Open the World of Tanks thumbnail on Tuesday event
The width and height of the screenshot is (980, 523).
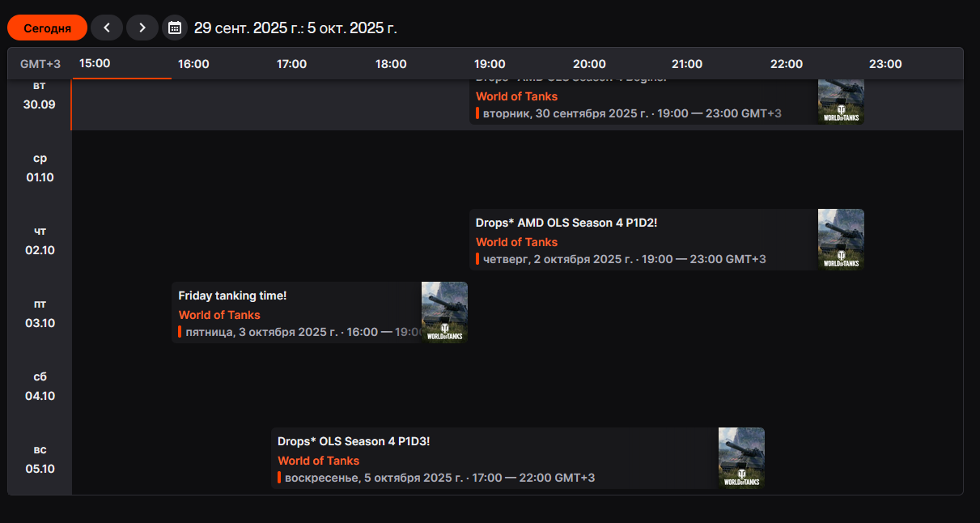[841, 102]
